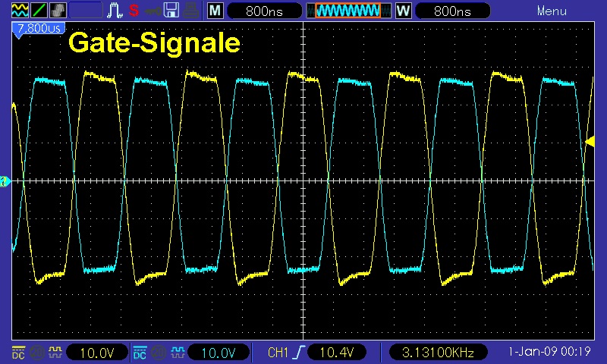Screen dimensions: 607x364
Task: Click the grayed-out printer icon
Action: coord(191,11)
